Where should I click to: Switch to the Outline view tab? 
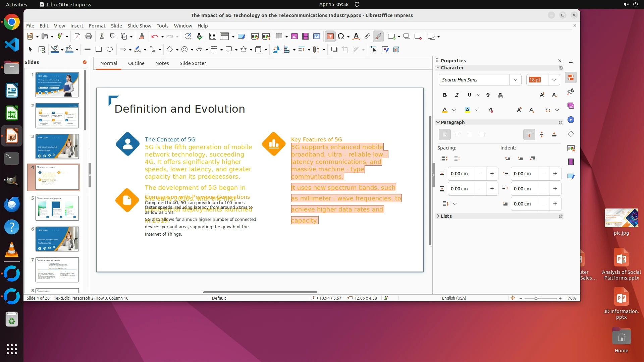136,63
